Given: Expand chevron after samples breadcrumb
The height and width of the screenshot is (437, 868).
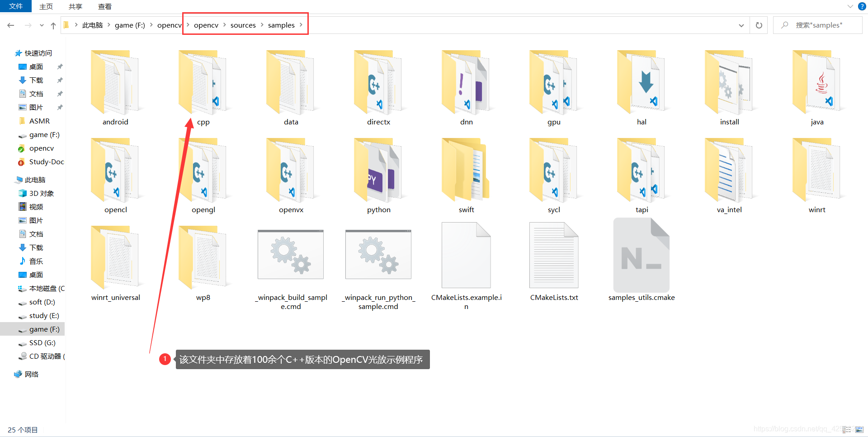Looking at the screenshot, I should tap(301, 25).
